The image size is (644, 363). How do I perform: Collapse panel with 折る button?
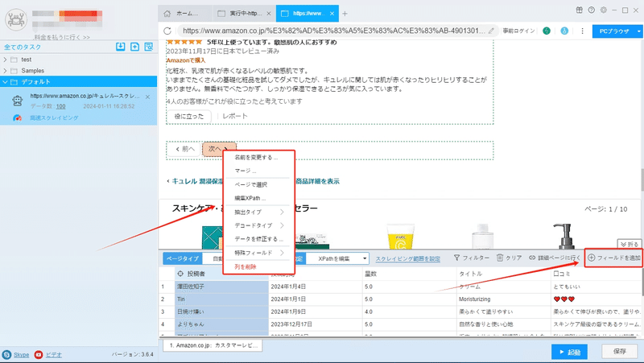[630, 245]
